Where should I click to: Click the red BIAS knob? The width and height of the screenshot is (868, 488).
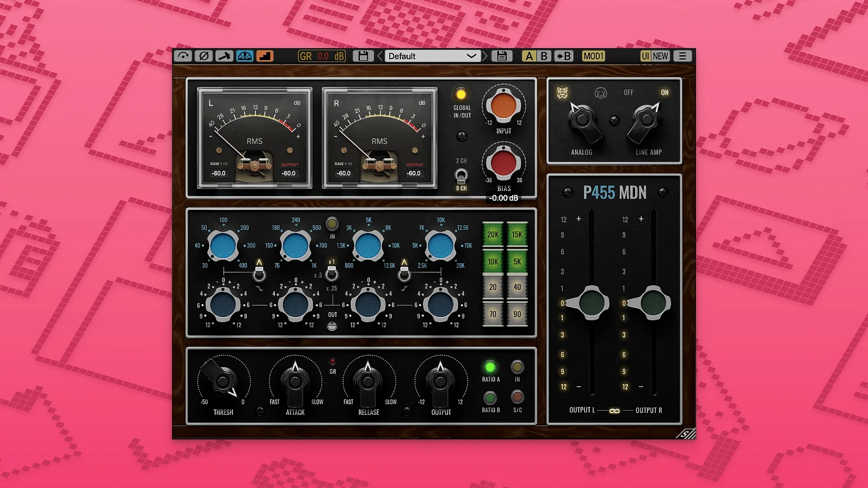[503, 163]
